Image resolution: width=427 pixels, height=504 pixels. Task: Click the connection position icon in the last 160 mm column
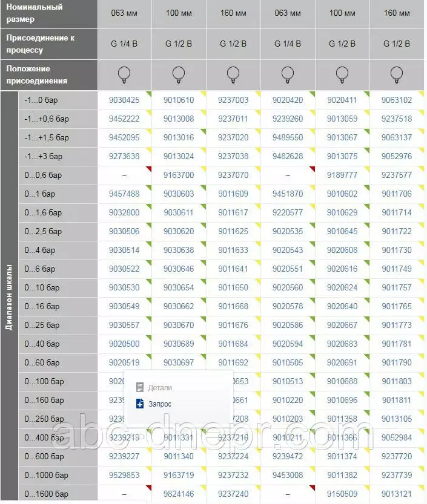(397, 74)
